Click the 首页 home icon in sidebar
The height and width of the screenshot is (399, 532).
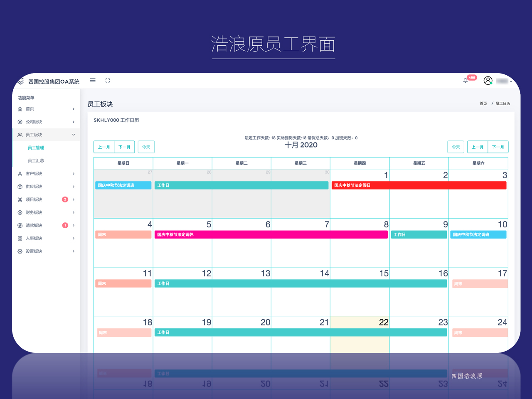(20, 109)
